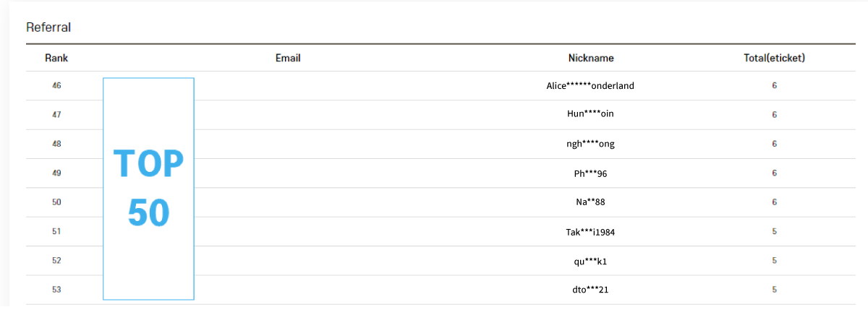This screenshot has width=868, height=320.
Task: Click rank number 50
Action: [x=56, y=202]
